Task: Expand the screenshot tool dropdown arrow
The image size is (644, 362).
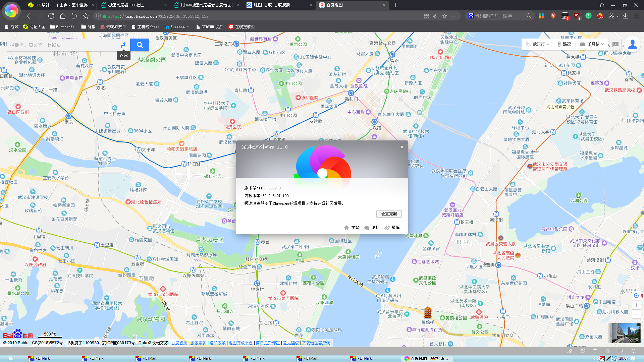Action: point(618,16)
